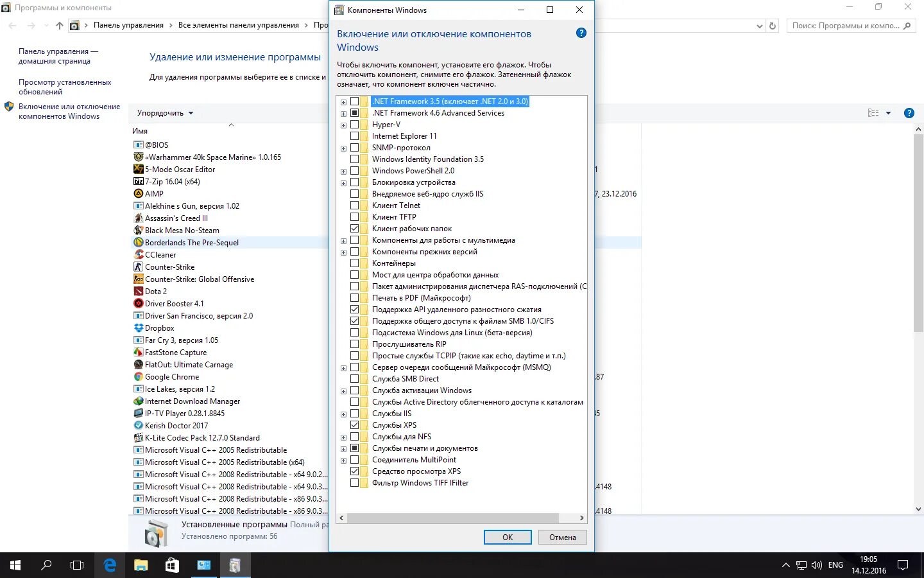
Task: Click the @BIOS program icon
Action: [138, 145]
